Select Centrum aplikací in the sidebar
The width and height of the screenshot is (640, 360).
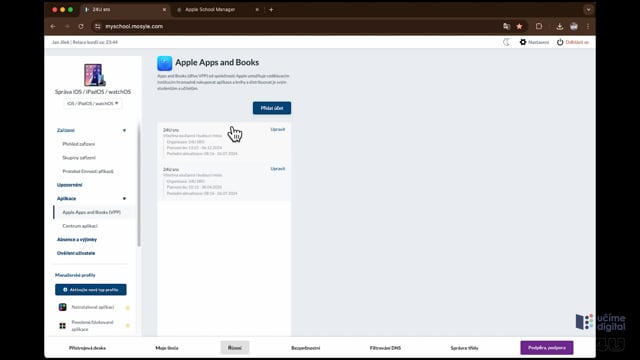(80, 226)
